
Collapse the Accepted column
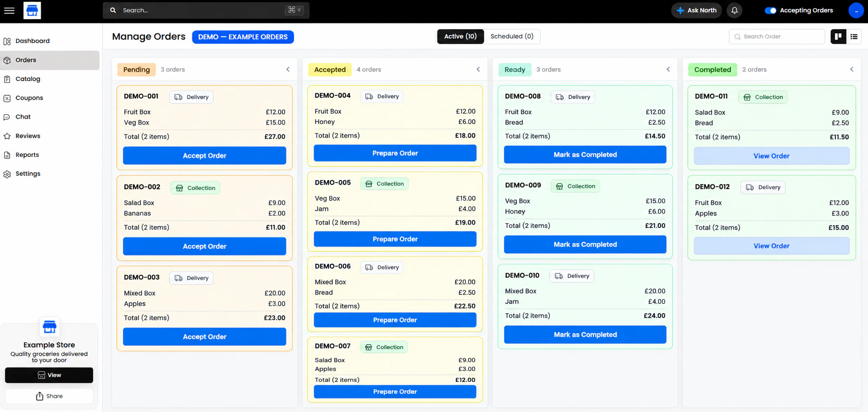coord(478,70)
